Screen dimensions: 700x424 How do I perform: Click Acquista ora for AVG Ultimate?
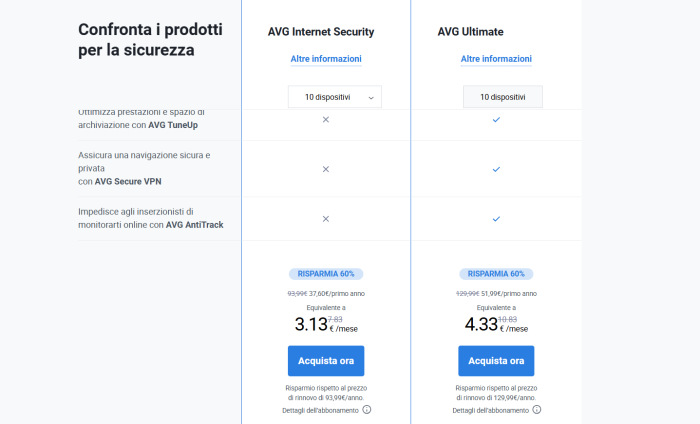pyautogui.click(x=496, y=361)
